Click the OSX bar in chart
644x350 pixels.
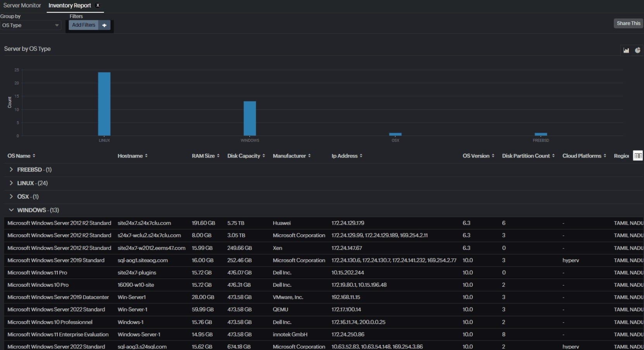point(395,134)
